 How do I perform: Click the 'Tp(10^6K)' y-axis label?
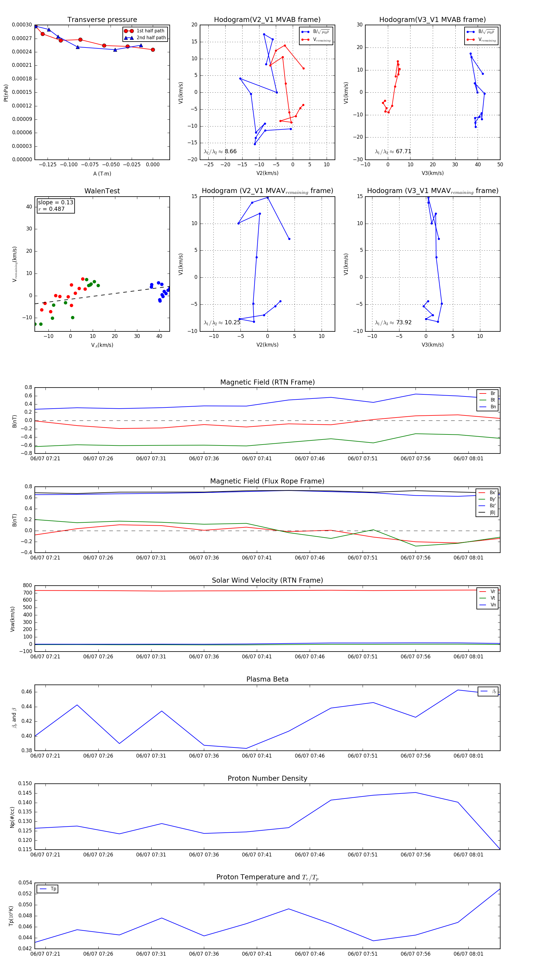tap(11, 916)
